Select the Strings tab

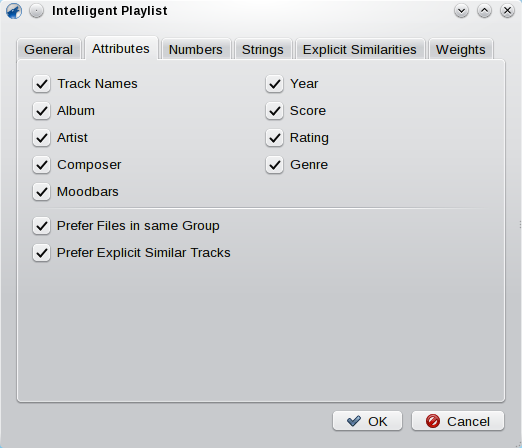(263, 49)
